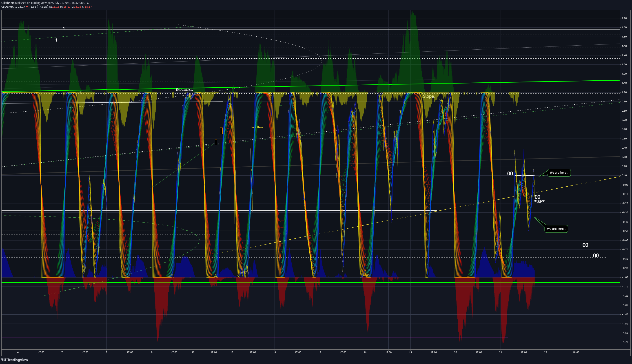Click the date label 22 on time axis
The height and width of the screenshot is (364, 632).
pos(546,352)
